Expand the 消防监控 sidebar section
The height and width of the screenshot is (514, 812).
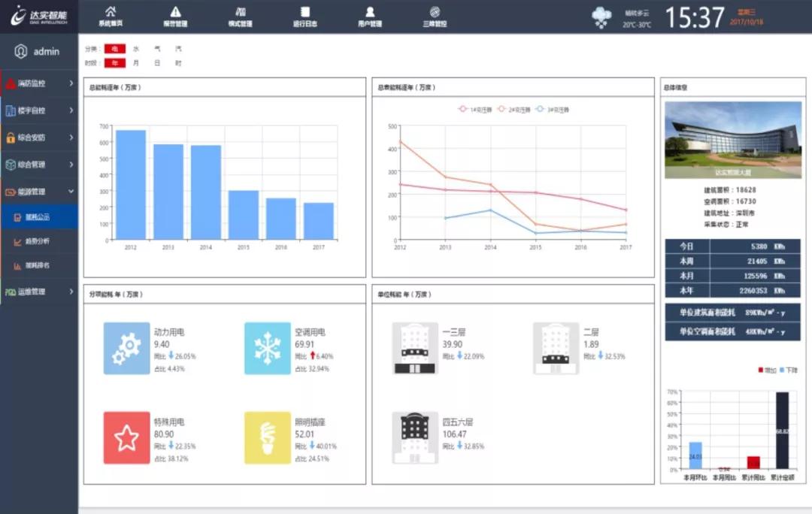[x=39, y=83]
